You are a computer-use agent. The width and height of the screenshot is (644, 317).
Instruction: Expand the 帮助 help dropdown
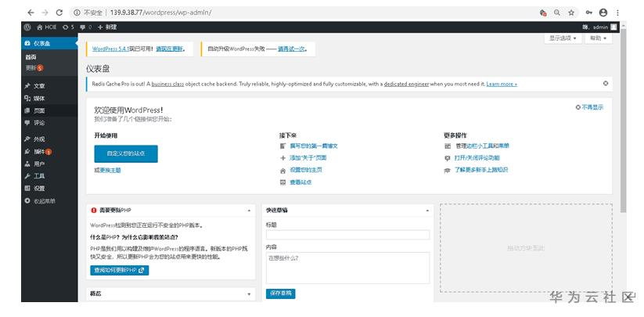(599, 38)
